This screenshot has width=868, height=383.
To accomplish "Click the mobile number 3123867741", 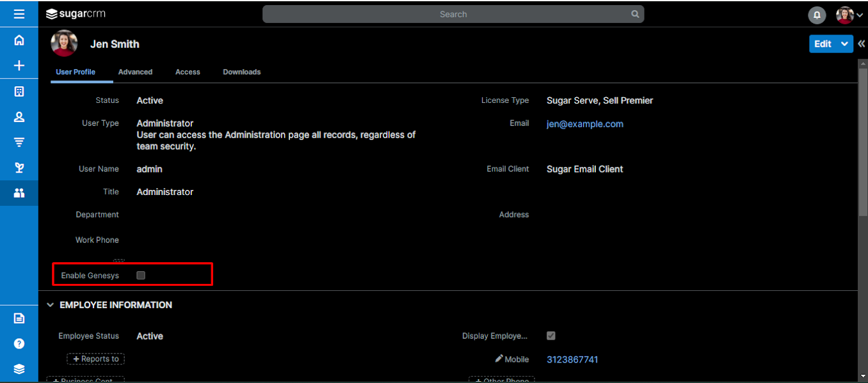I will coord(572,359).
